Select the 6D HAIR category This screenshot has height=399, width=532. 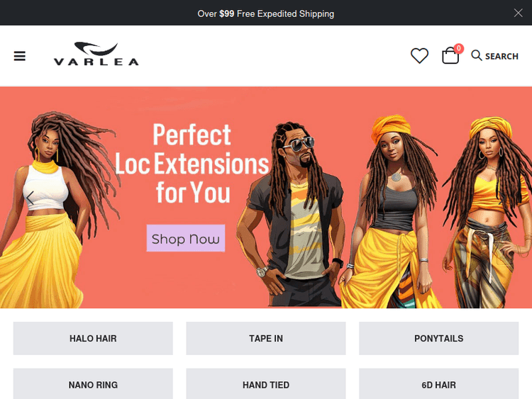tap(438, 384)
